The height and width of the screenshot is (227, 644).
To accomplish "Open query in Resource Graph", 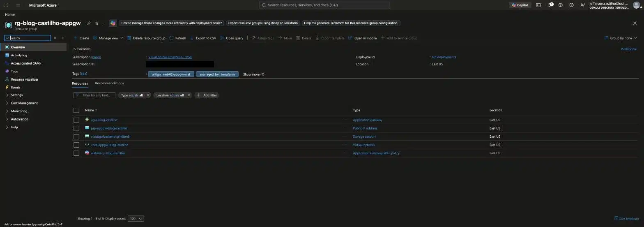I will click(x=232, y=38).
